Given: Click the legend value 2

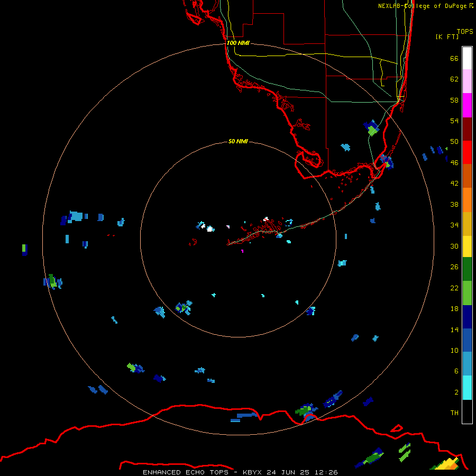Looking at the screenshot, I should [x=456, y=392].
